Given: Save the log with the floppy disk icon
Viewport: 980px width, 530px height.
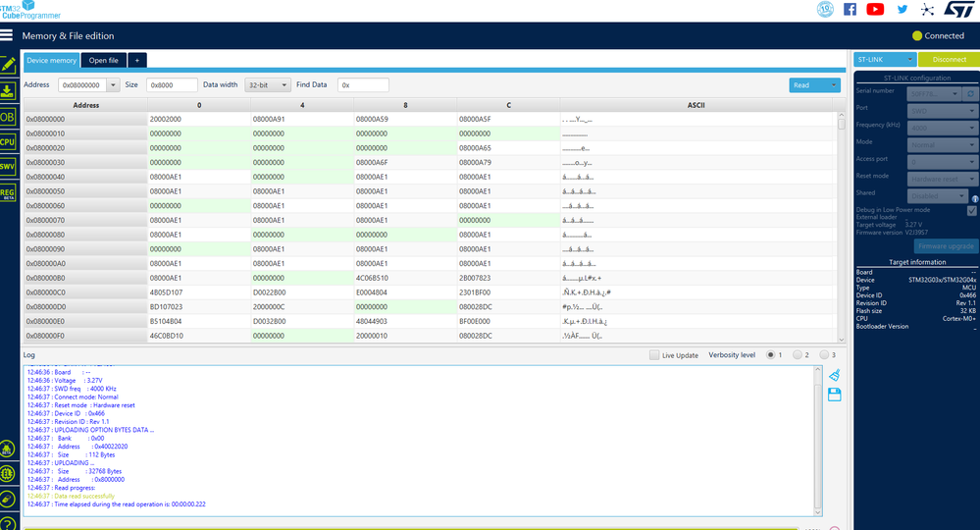Looking at the screenshot, I should pyautogui.click(x=835, y=395).
